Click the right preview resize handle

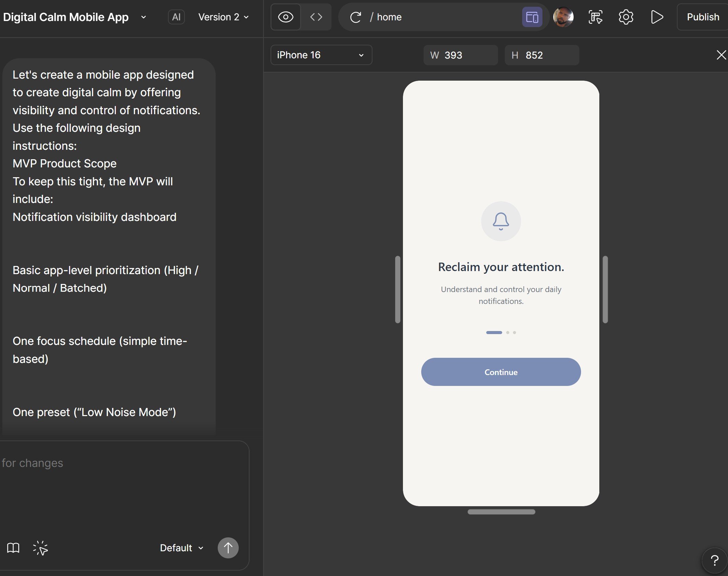click(605, 290)
